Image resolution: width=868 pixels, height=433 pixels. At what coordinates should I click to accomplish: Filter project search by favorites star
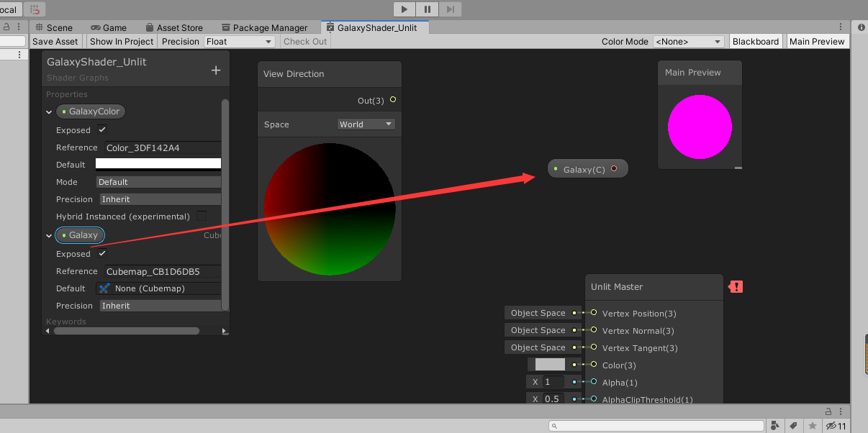click(x=810, y=425)
